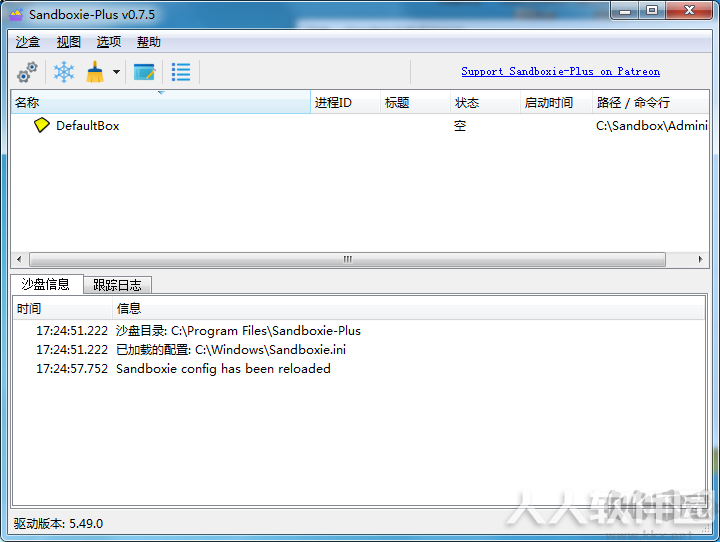Open the global settings gears icon

click(27, 72)
